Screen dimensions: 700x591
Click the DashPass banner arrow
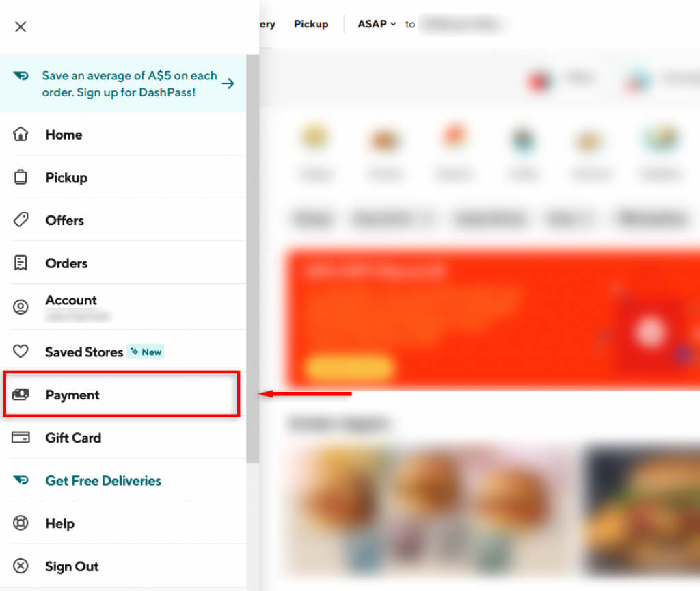(228, 83)
